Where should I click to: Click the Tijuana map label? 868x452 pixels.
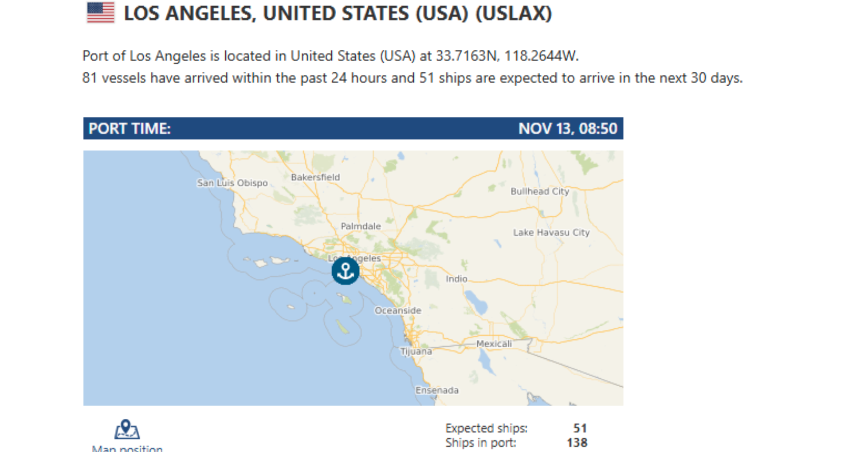[416, 352]
